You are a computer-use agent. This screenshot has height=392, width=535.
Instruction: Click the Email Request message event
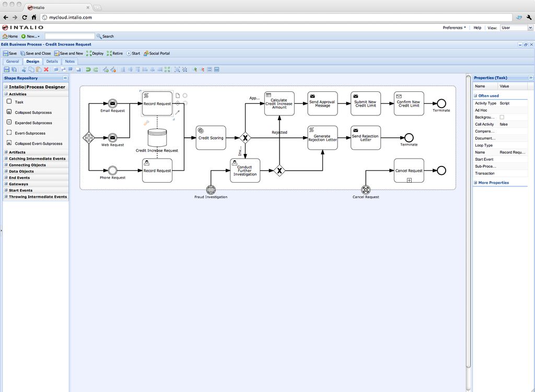(x=113, y=103)
